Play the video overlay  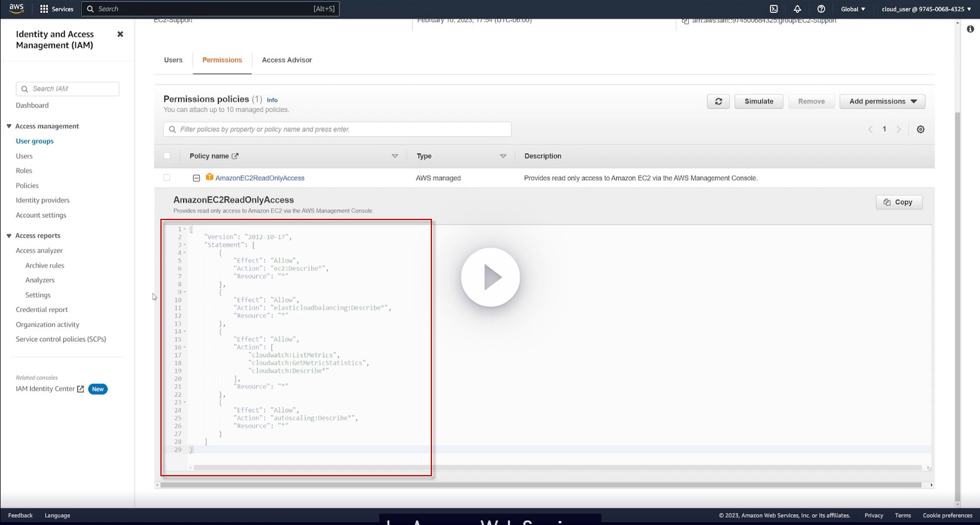coord(490,277)
